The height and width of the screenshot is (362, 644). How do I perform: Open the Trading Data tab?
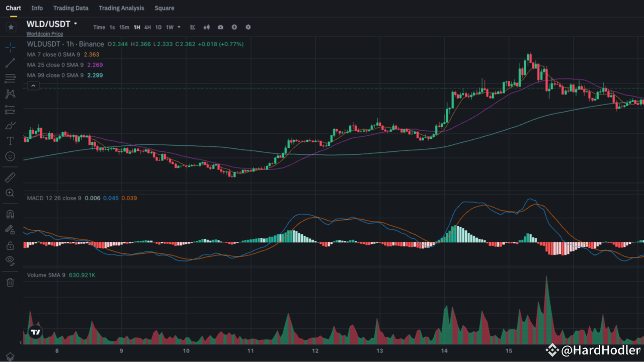(71, 8)
